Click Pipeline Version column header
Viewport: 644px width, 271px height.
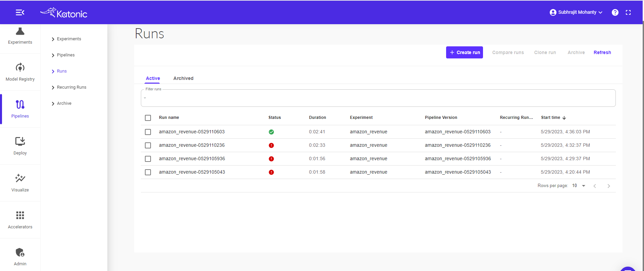[x=441, y=118]
